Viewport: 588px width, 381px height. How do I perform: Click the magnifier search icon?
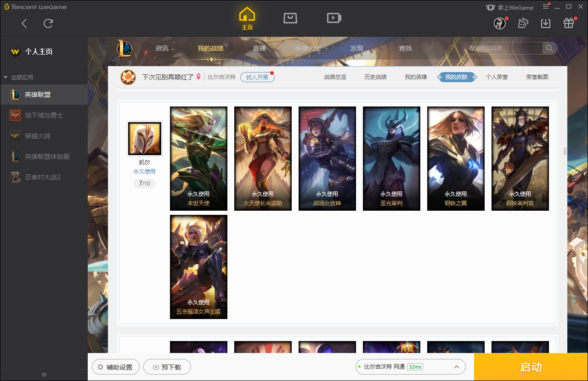pos(549,48)
